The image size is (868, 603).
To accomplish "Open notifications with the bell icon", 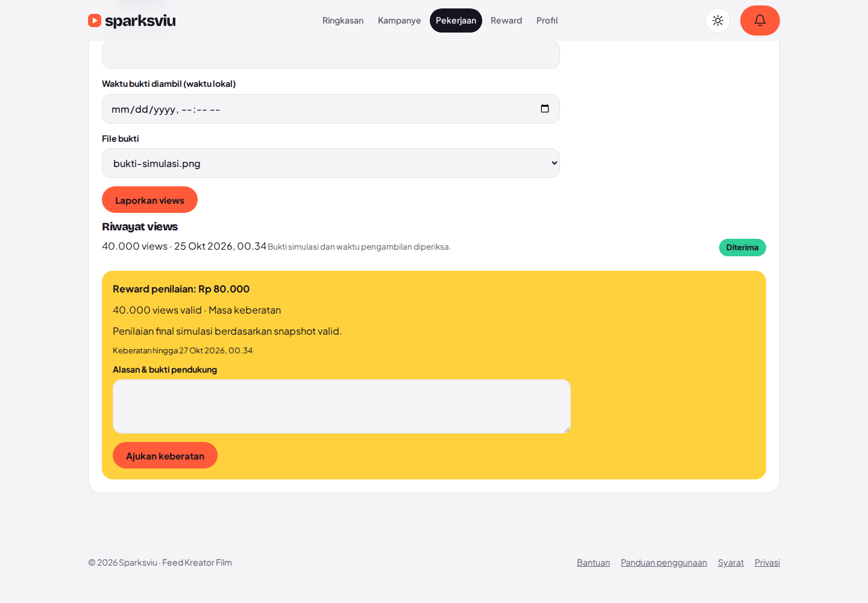I will (760, 21).
